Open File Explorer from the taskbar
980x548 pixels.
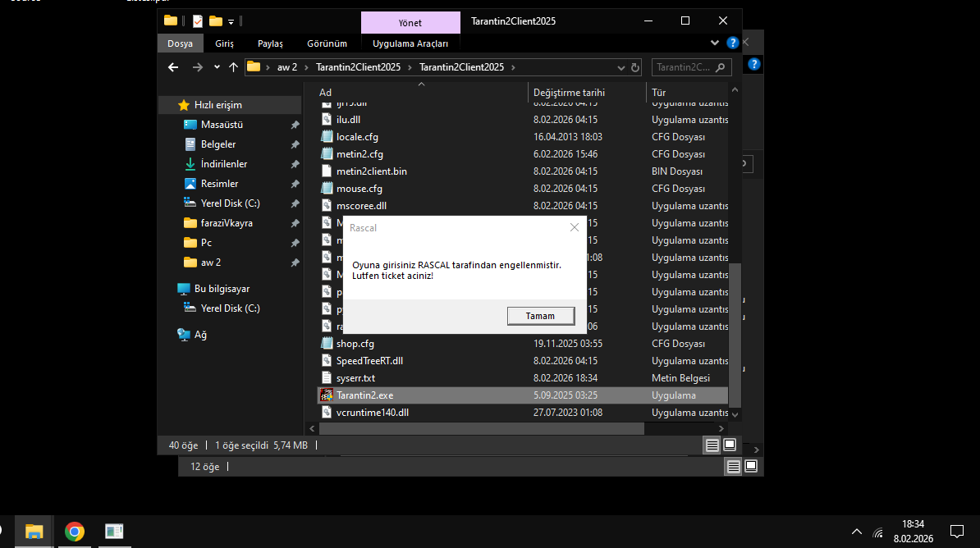coord(34,532)
